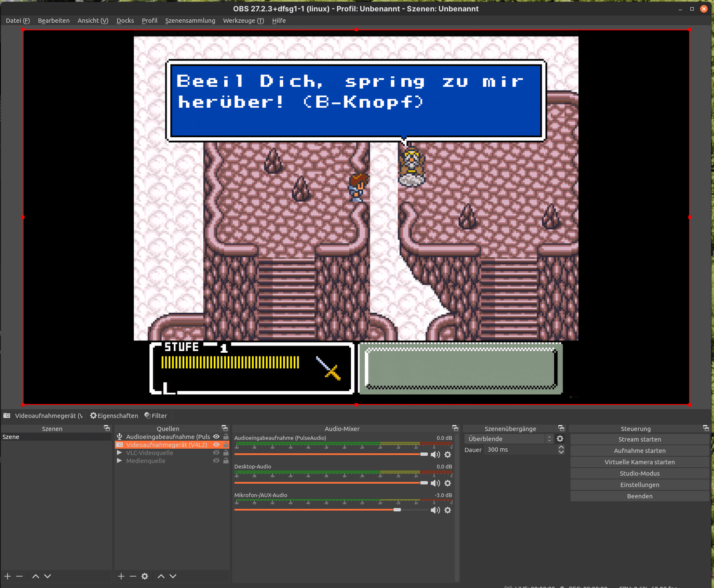Undock the Audio-Mixer panel

(455, 428)
